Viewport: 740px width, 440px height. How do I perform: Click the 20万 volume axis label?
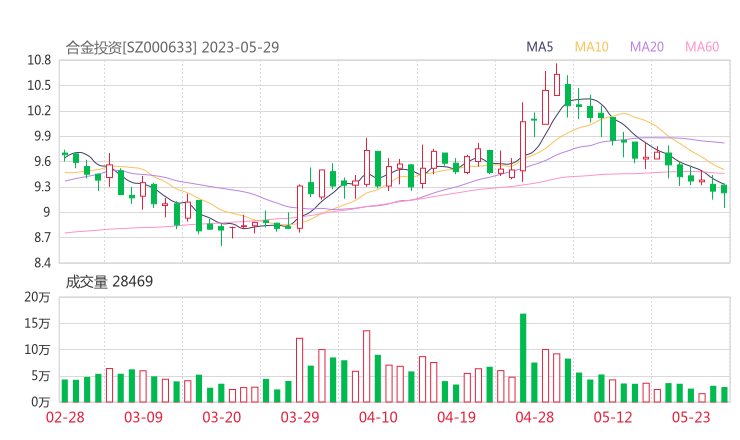[38, 298]
